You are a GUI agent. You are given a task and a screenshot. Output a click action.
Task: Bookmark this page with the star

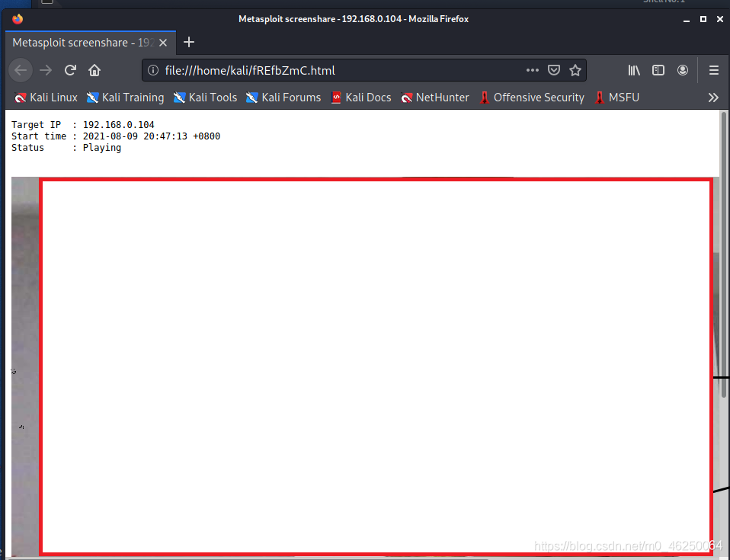575,70
